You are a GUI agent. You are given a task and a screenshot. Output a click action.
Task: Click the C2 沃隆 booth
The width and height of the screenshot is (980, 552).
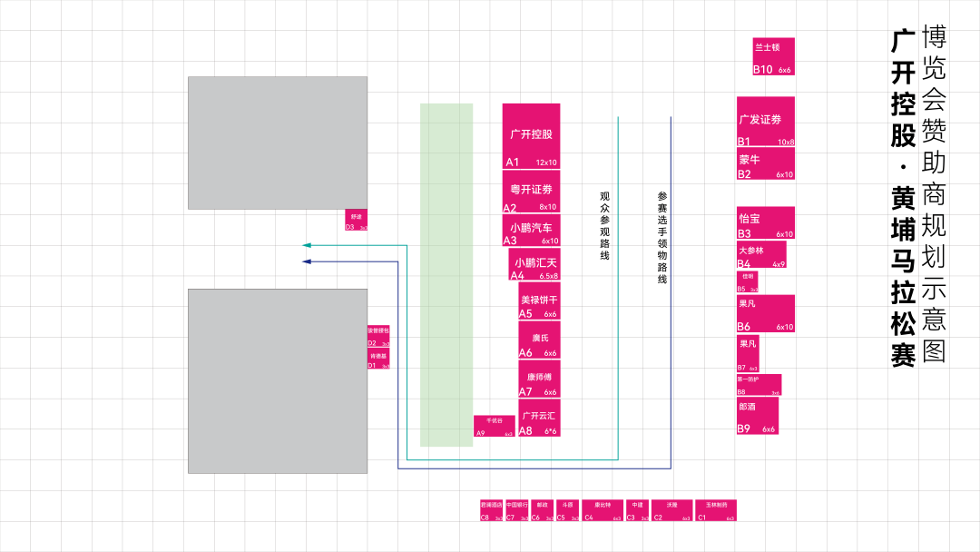(671, 510)
